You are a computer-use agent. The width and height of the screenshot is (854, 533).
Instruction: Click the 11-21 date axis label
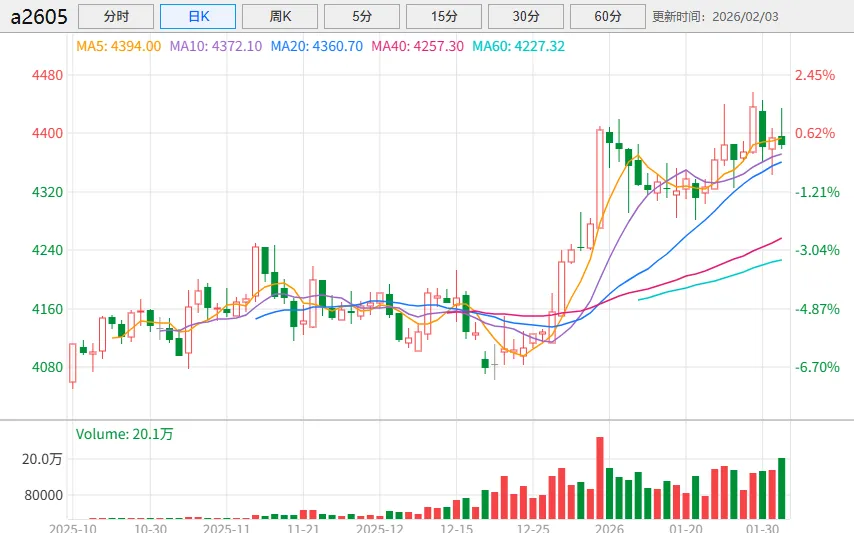coord(303,528)
